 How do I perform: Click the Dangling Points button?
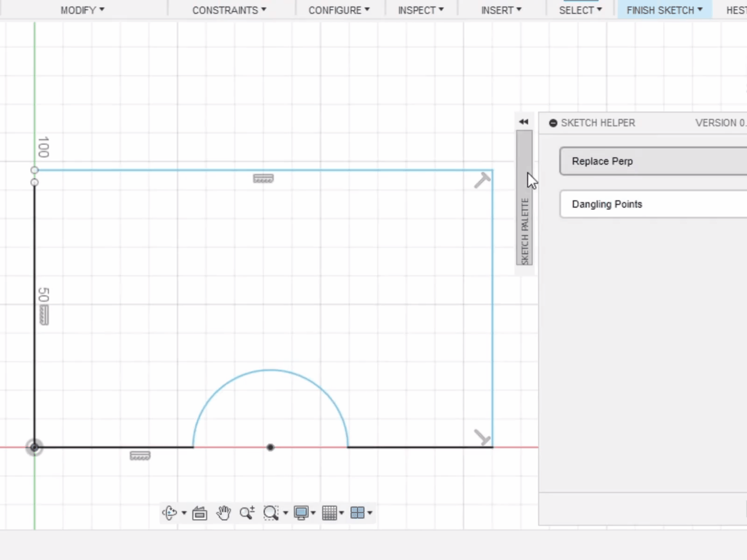653,204
